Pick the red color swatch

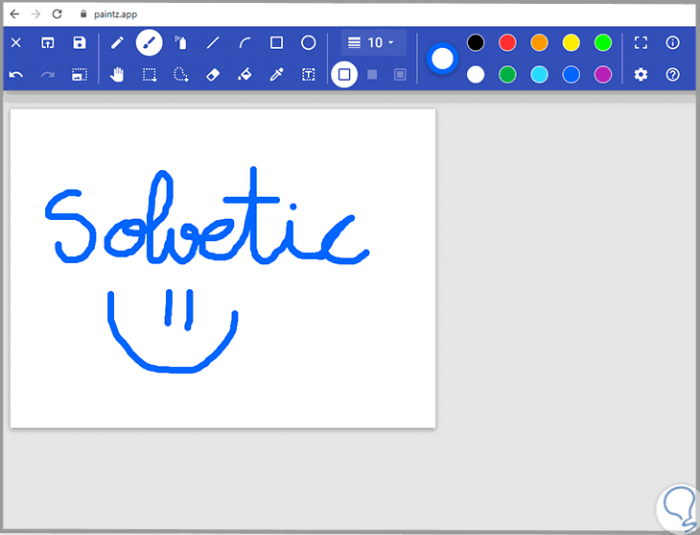508,43
